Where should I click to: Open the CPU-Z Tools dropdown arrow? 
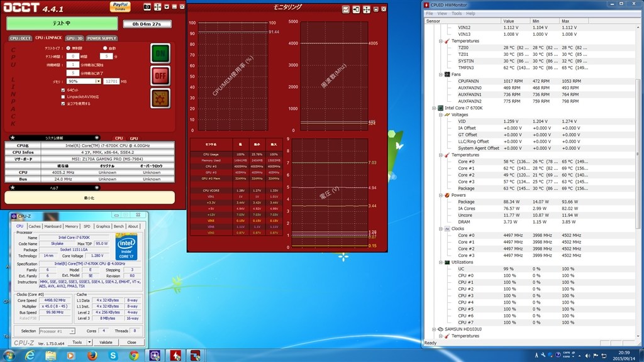(89, 342)
